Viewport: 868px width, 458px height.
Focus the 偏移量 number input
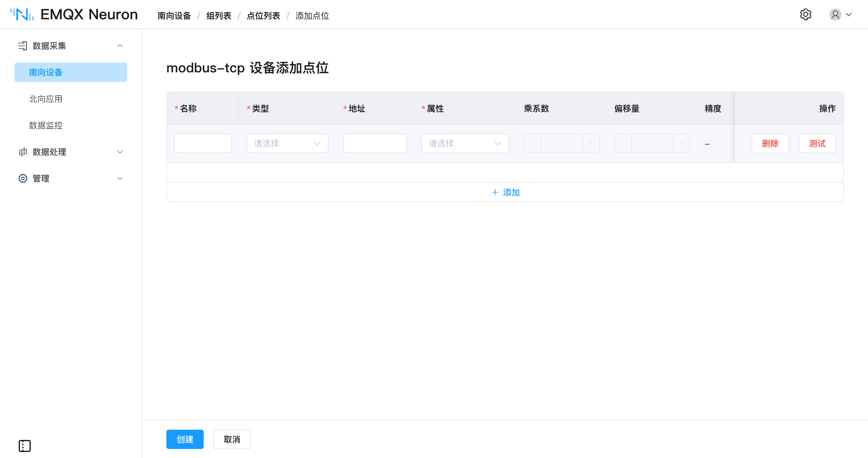point(652,143)
